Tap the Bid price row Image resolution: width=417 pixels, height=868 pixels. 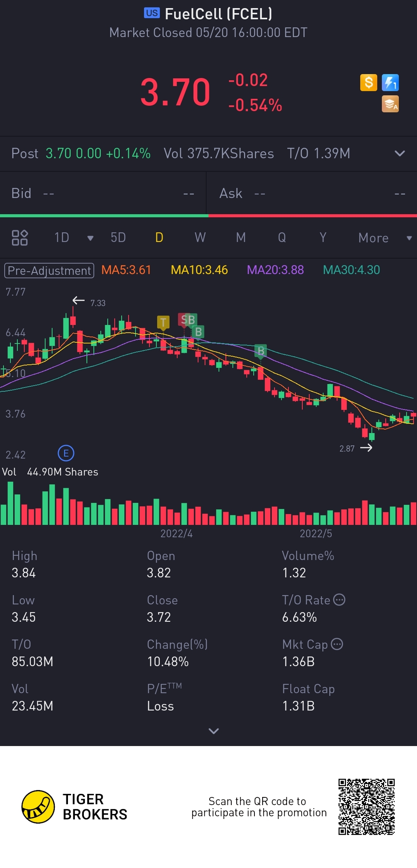[x=103, y=193]
